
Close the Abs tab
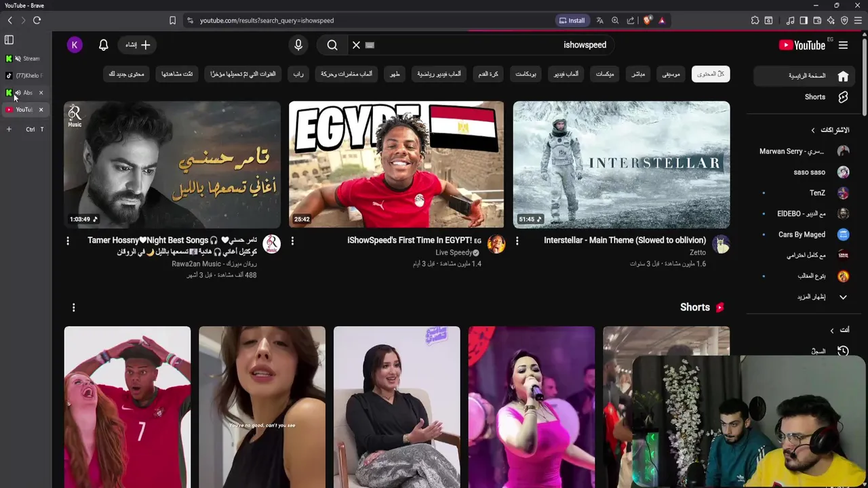point(41,92)
